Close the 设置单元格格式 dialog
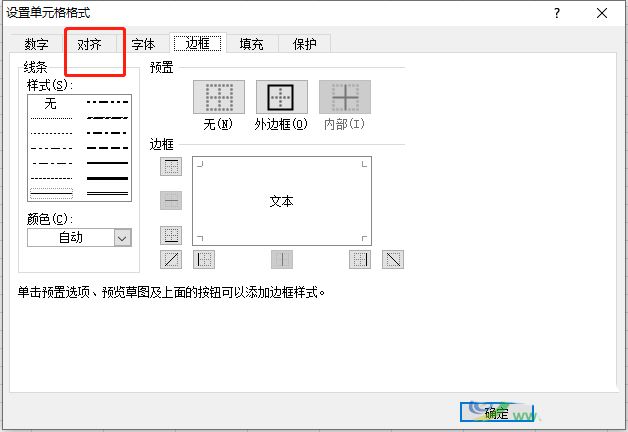This screenshot has width=628, height=432. tap(602, 13)
